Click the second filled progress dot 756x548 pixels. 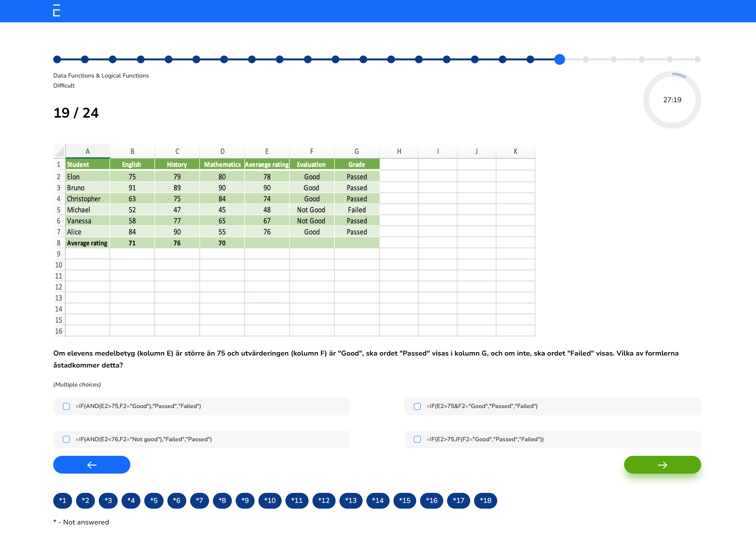point(85,59)
